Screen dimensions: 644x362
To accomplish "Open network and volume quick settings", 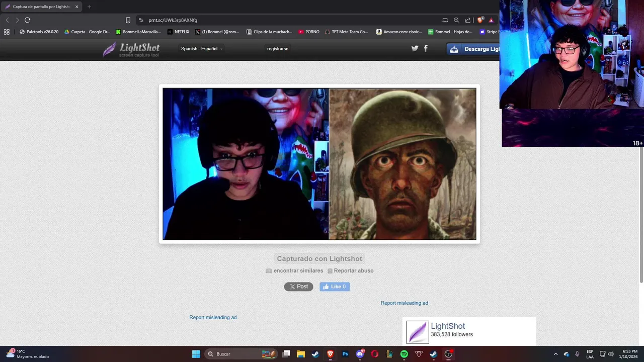I will pos(606,354).
